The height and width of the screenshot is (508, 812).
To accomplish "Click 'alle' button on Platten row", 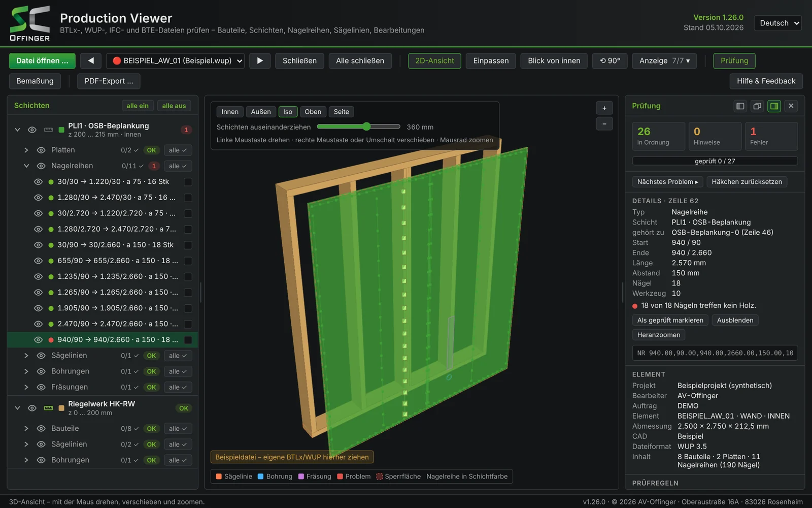I will [x=178, y=150].
